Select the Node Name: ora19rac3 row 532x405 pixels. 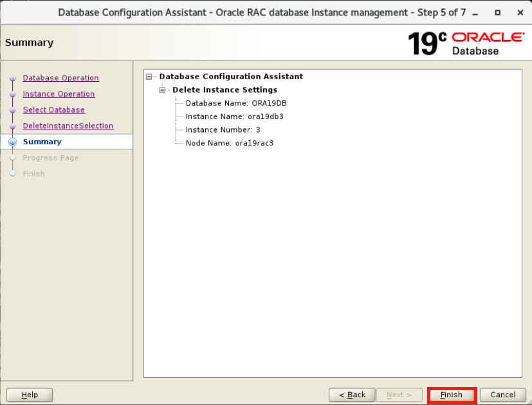(x=230, y=143)
